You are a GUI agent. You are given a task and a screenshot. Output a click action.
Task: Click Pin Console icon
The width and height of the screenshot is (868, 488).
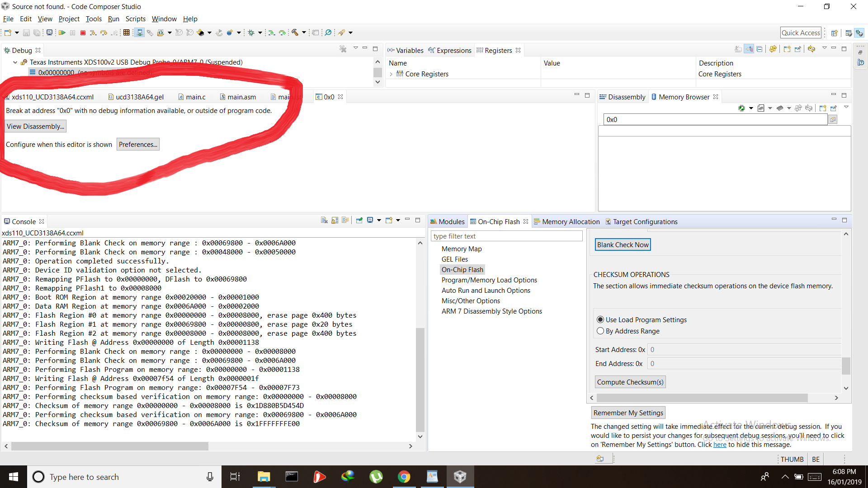click(359, 220)
